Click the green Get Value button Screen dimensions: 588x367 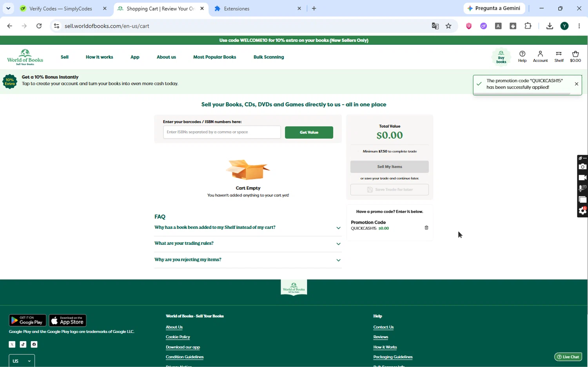click(309, 132)
